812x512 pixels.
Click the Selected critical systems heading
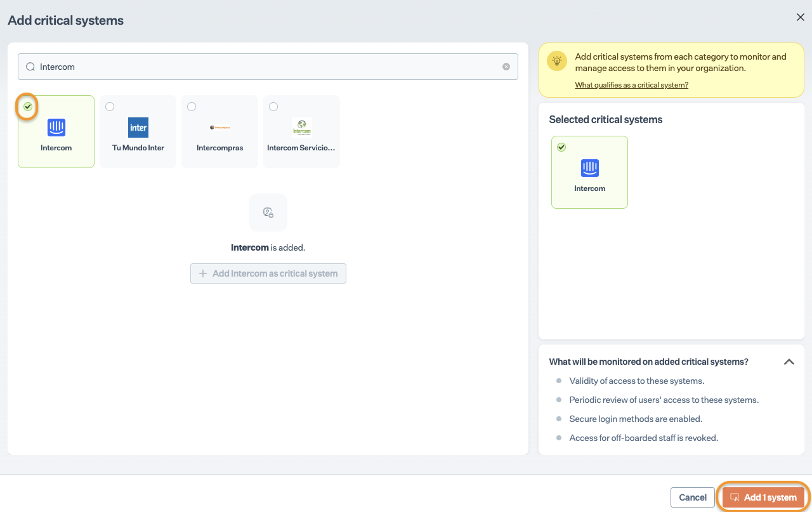coord(606,120)
